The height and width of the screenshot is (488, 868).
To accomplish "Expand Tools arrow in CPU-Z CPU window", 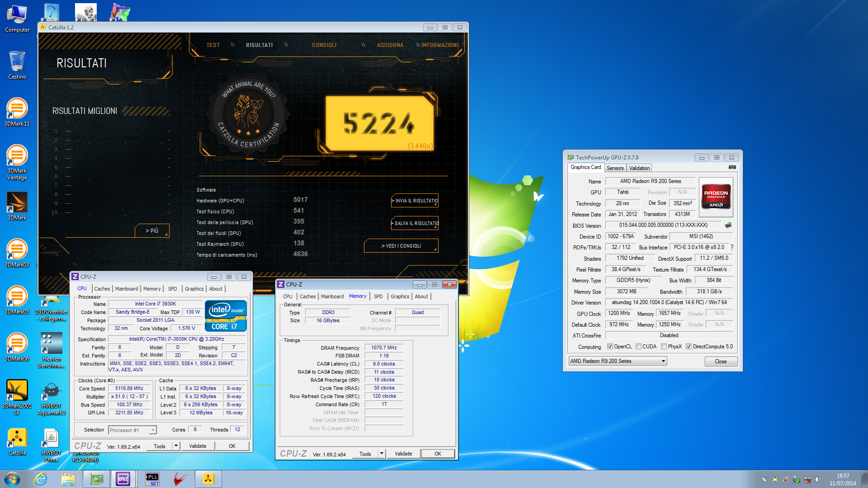I will tap(176, 446).
